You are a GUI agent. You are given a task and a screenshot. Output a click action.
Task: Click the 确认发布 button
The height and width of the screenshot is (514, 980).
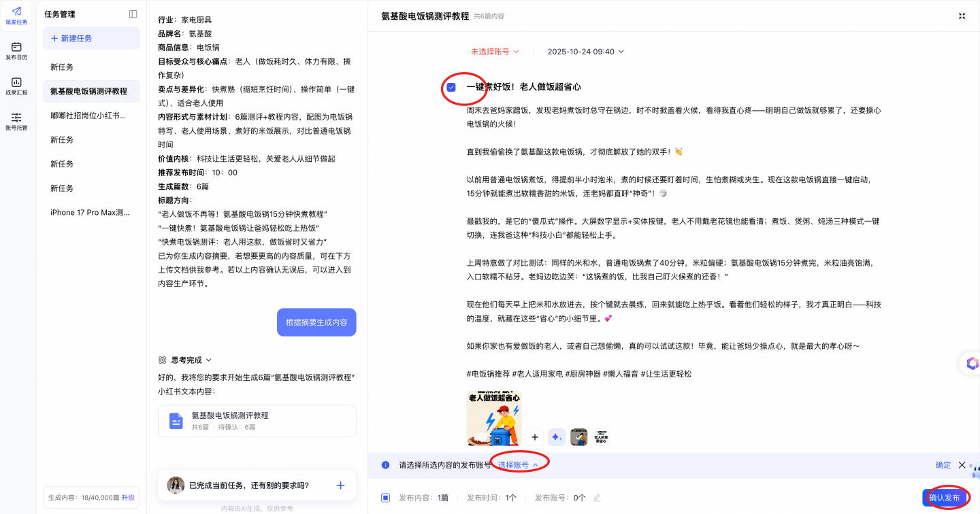pyautogui.click(x=944, y=498)
